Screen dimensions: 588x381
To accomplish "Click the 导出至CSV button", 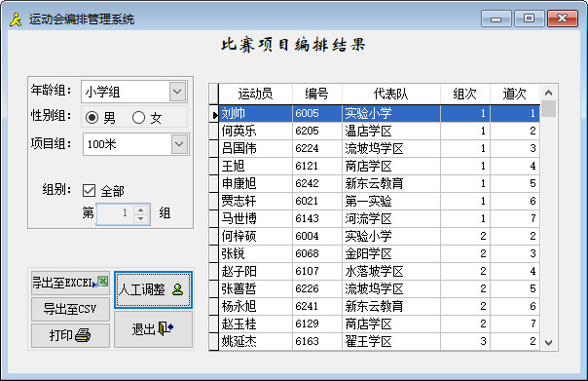I will point(70,309).
